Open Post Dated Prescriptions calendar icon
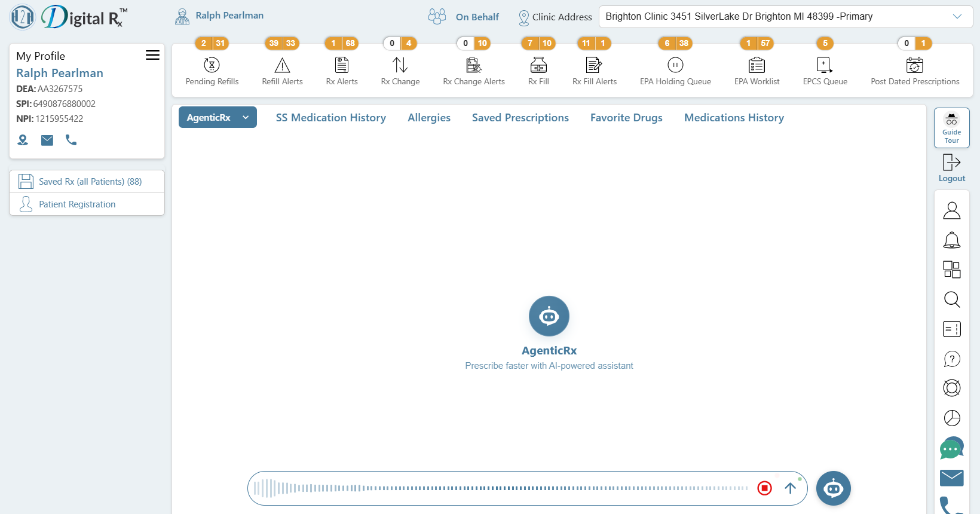The height and width of the screenshot is (514, 980). tap(915, 65)
